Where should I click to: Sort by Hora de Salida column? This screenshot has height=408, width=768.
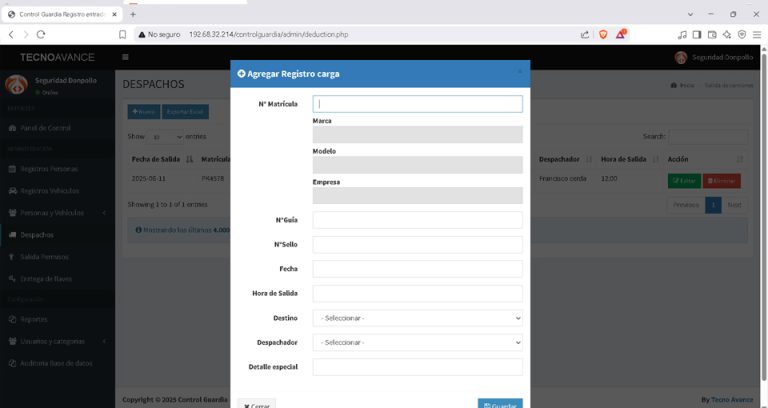629,159
